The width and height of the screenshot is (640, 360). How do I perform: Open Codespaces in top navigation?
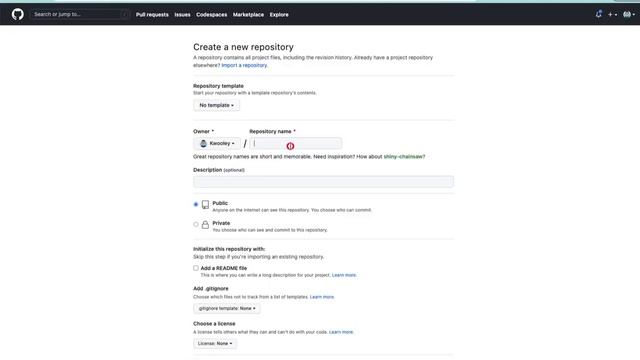coord(211,15)
